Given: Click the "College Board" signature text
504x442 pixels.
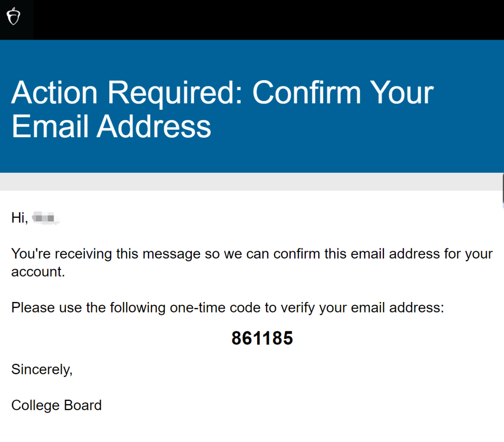Looking at the screenshot, I should tap(56, 405).
